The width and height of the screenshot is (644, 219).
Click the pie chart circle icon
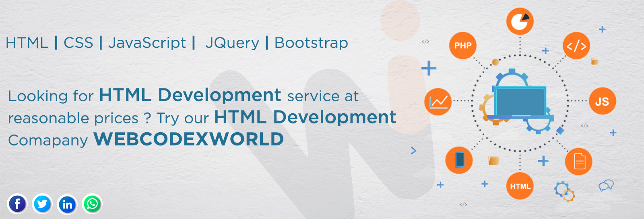point(520,21)
